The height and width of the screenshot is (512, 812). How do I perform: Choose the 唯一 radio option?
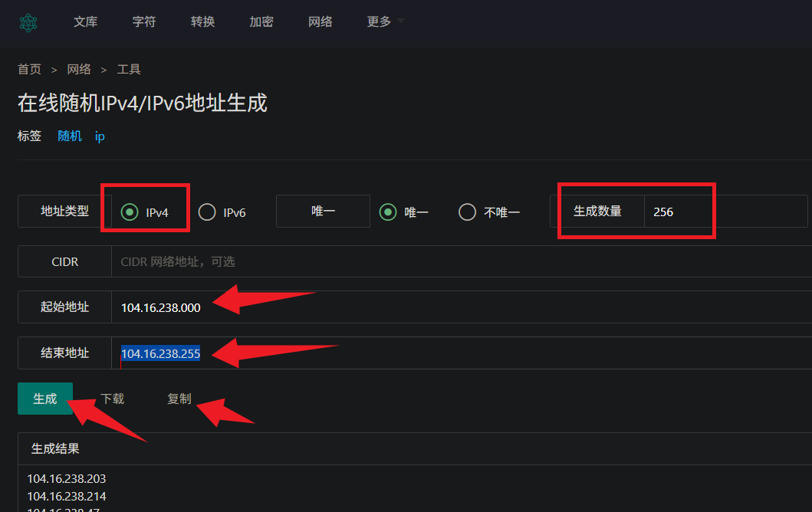coord(388,212)
